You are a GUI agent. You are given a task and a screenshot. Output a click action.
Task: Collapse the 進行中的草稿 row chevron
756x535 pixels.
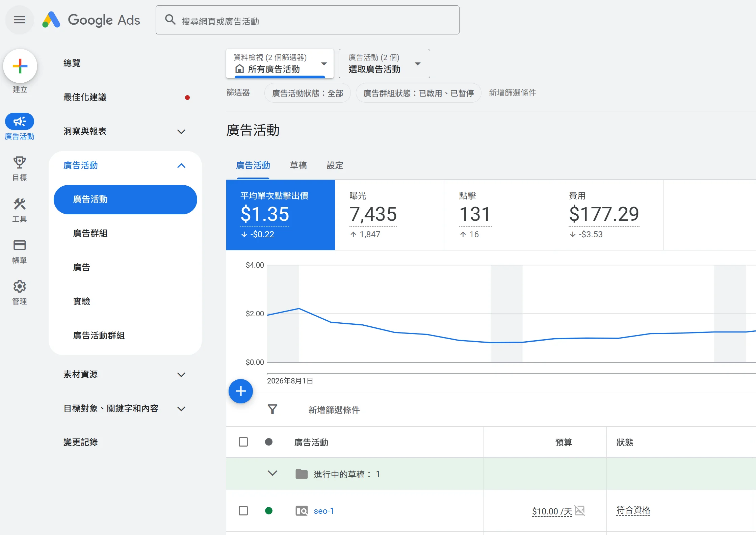click(272, 474)
